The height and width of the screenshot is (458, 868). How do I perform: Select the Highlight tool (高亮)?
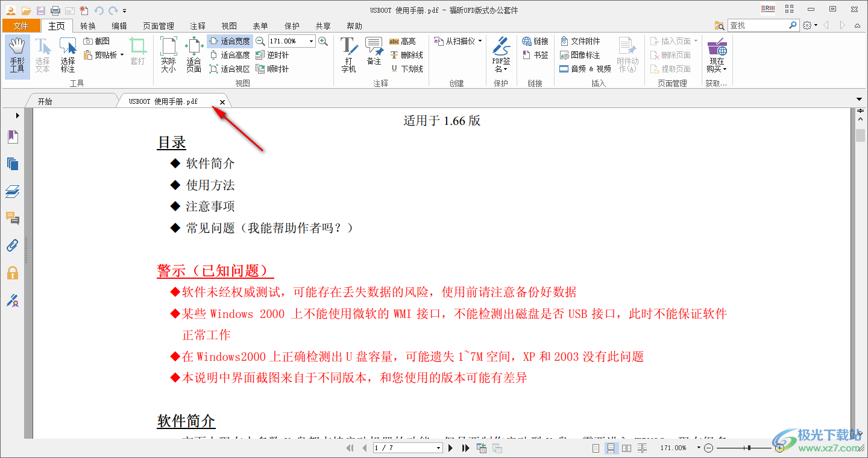403,41
